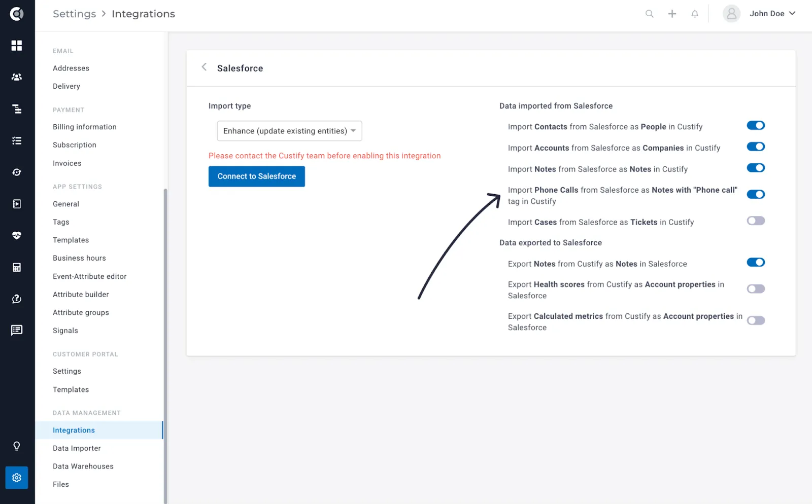Open the message list icon in sidebar
The height and width of the screenshot is (504, 812).
click(x=17, y=330)
